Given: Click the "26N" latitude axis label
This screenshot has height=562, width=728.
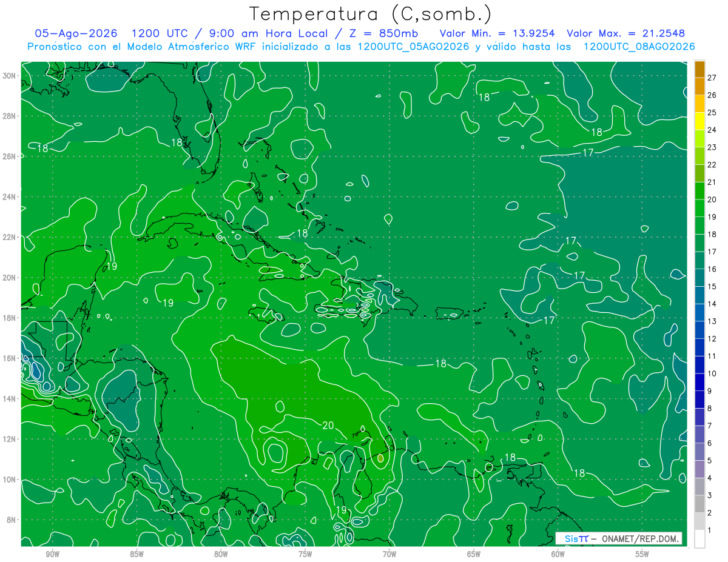Looking at the screenshot, I should point(10,156).
